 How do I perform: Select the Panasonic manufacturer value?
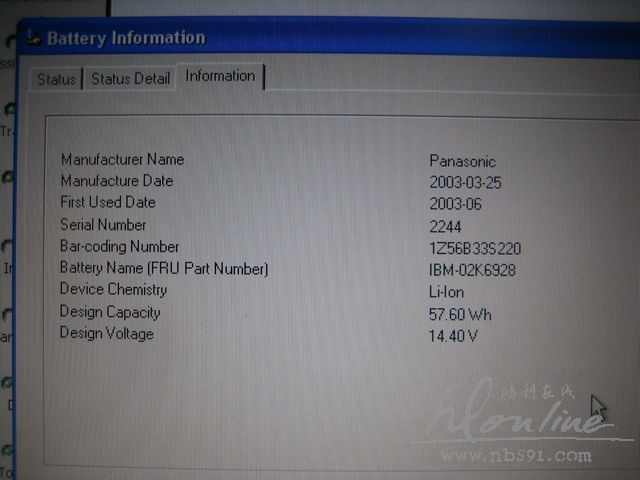coord(462,161)
